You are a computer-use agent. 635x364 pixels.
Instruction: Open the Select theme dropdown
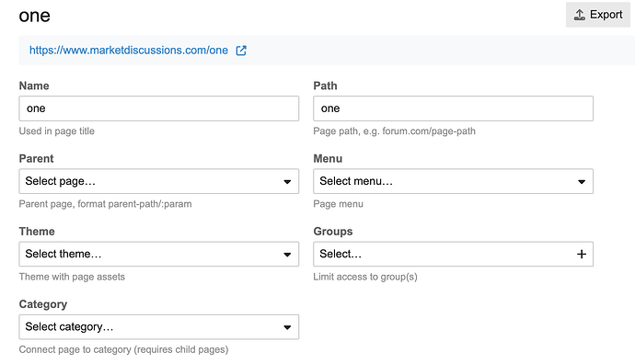pyautogui.click(x=158, y=254)
